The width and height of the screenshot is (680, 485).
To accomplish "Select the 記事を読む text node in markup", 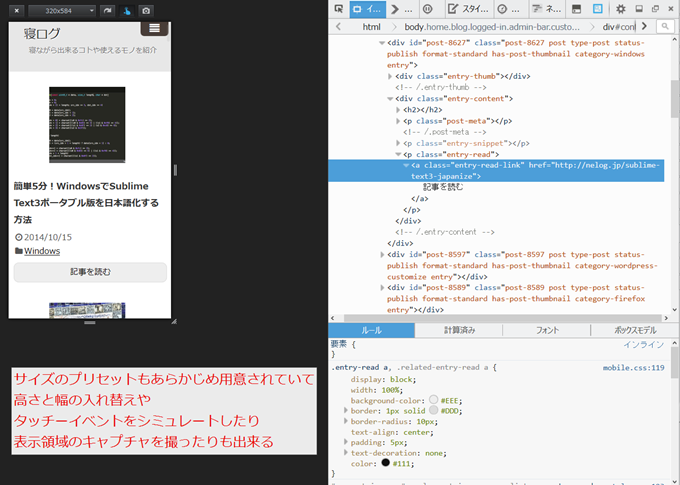I will coord(443,187).
